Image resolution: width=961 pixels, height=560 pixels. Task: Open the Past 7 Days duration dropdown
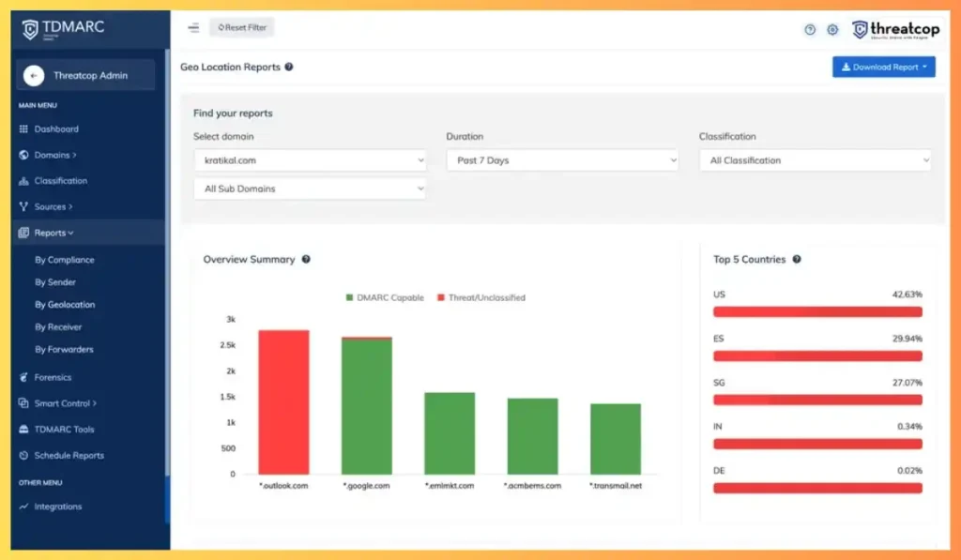(562, 159)
